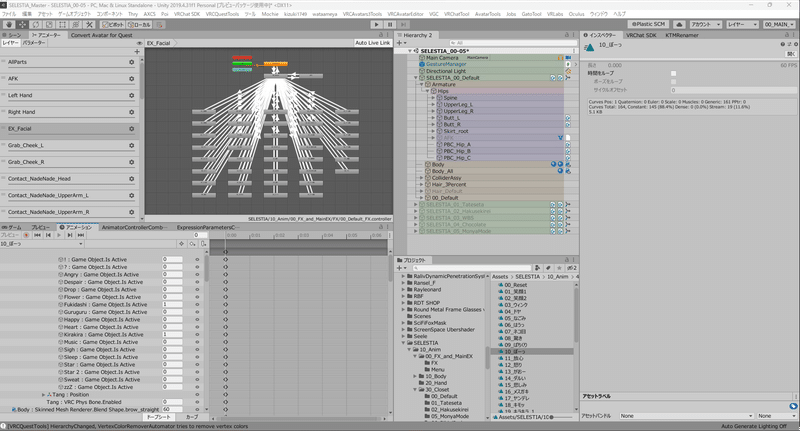
Task: Select the Rotate tool in toolbar
Action: 36,24
